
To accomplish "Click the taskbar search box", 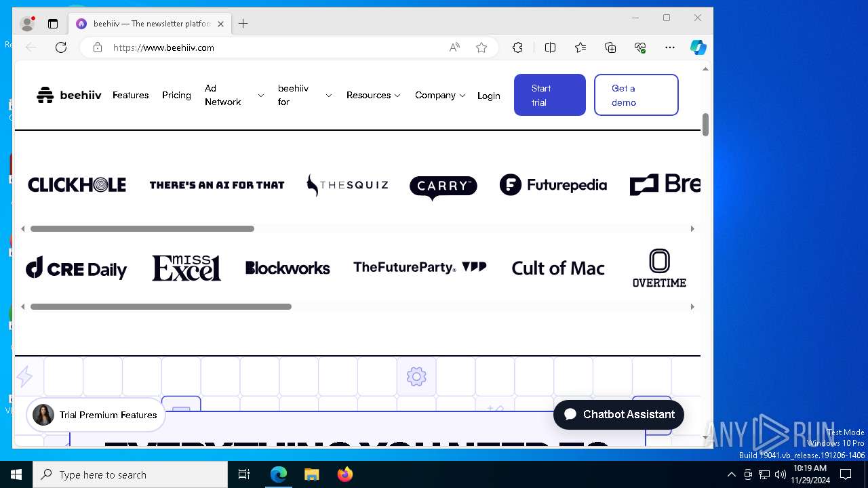I will click(130, 474).
